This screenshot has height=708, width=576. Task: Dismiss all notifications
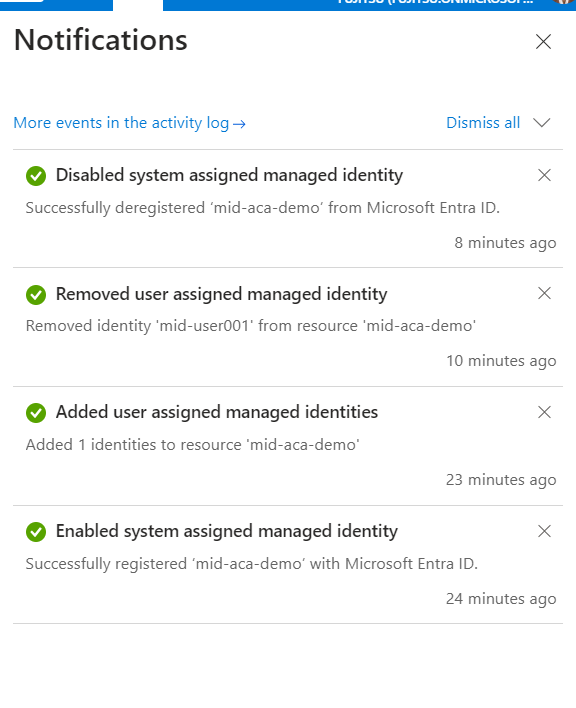point(483,123)
